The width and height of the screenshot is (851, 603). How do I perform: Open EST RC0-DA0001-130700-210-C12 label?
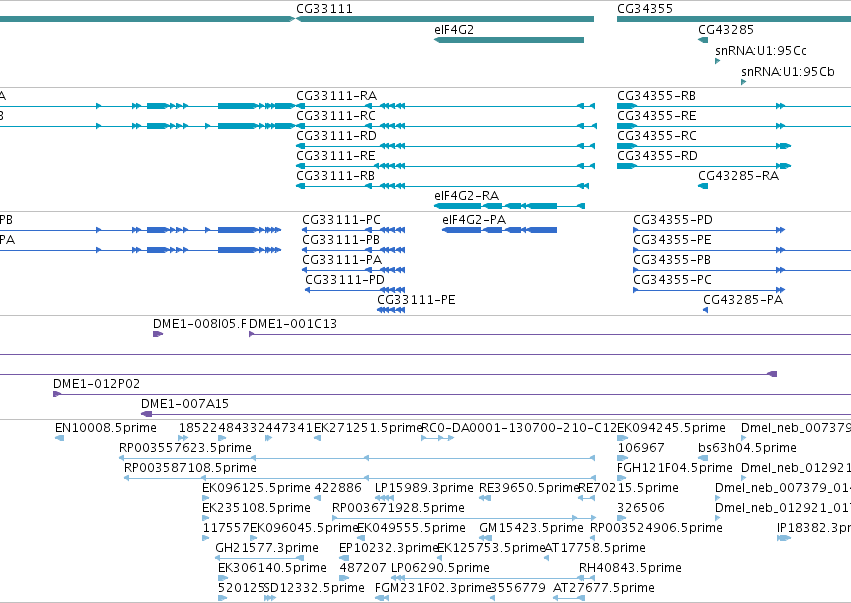(x=519, y=428)
